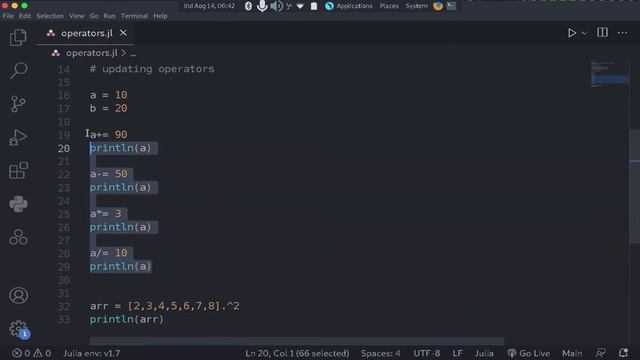Open the errors and warnings problems indicator
This screenshot has width=640, height=360.
(x=31, y=353)
